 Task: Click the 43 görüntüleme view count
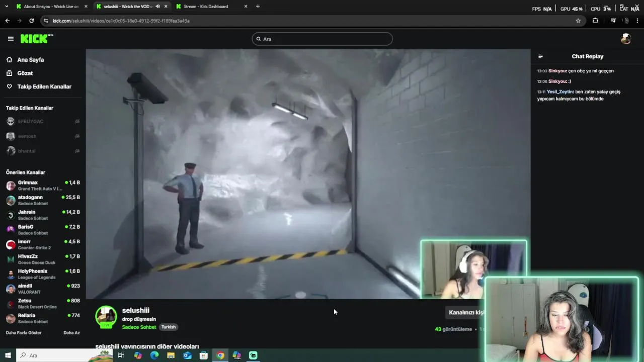click(453, 329)
